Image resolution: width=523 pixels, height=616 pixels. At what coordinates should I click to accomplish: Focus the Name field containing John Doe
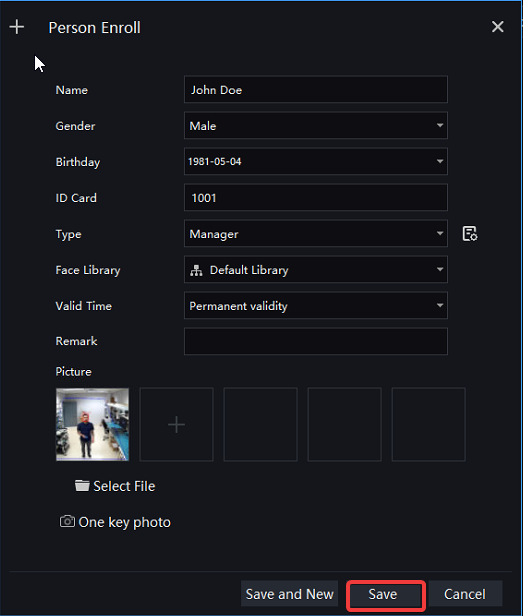pos(316,90)
